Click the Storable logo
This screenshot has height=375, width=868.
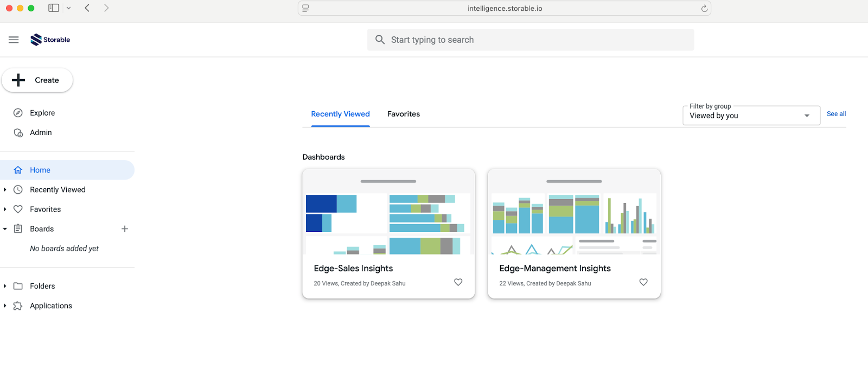point(50,40)
